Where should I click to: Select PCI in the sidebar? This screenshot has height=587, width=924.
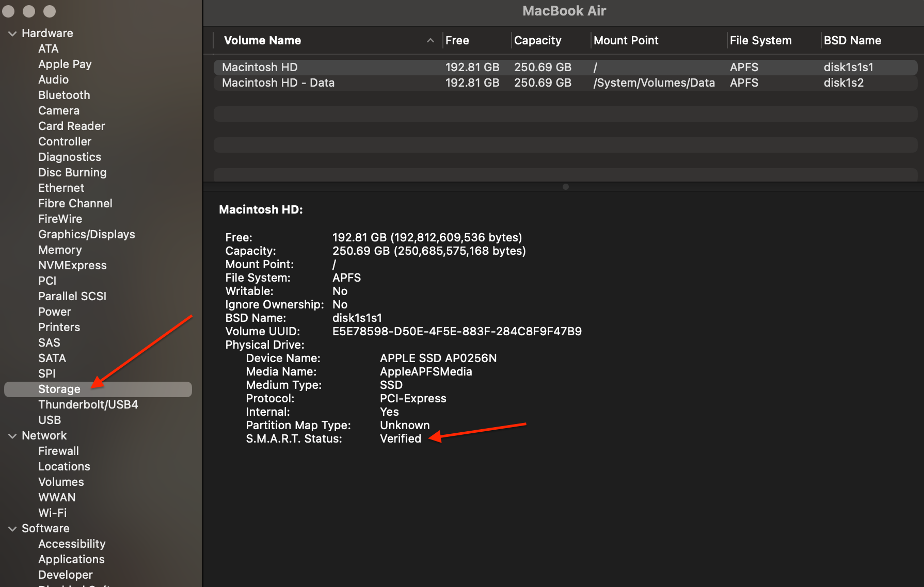click(x=47, y=281)
